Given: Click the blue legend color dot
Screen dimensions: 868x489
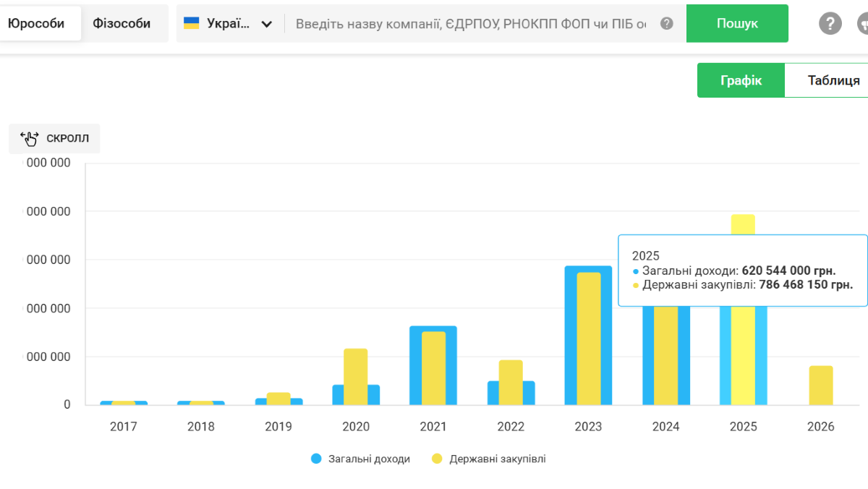Looking at the screenshot, I should click(x=316, y=459).
